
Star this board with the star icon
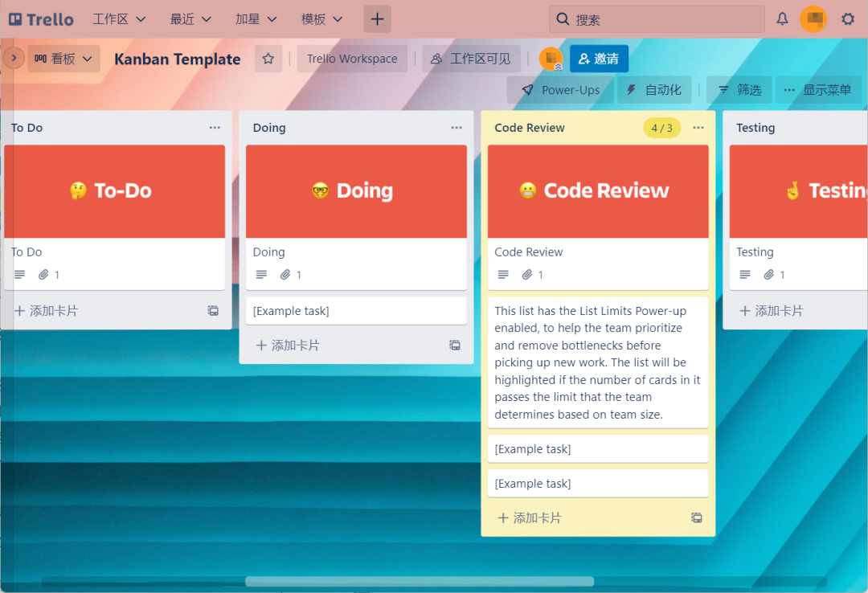(x=268, y=59)
